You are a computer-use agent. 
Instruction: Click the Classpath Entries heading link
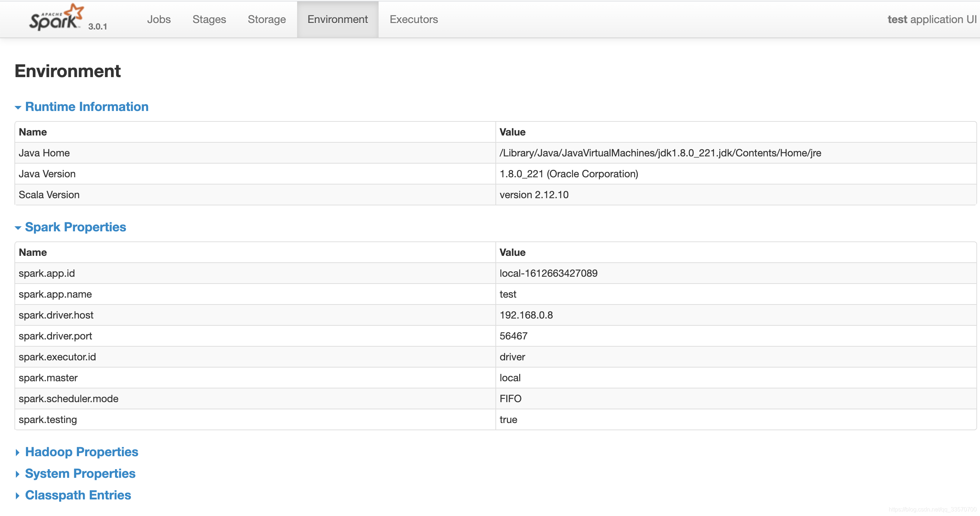pyautogui.click(x=78, y=495)
